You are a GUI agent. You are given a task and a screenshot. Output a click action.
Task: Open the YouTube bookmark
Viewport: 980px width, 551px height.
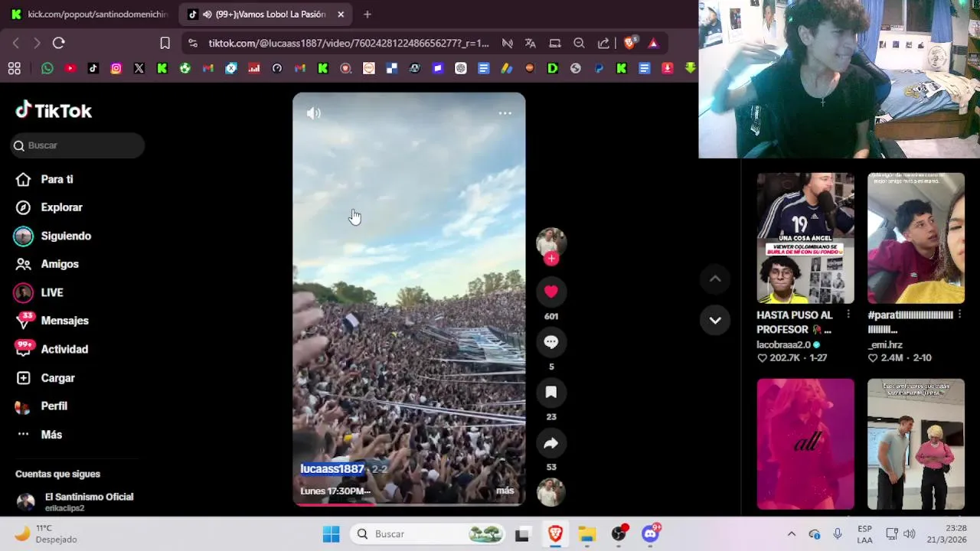pyautogui.click(x=70, y=68)
